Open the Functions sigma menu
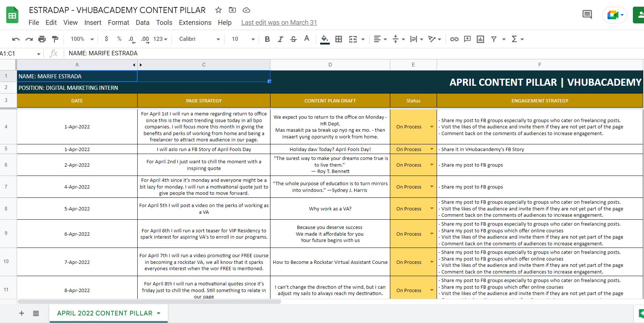Viewport: 644px width, 324px height. pos(517,39)
